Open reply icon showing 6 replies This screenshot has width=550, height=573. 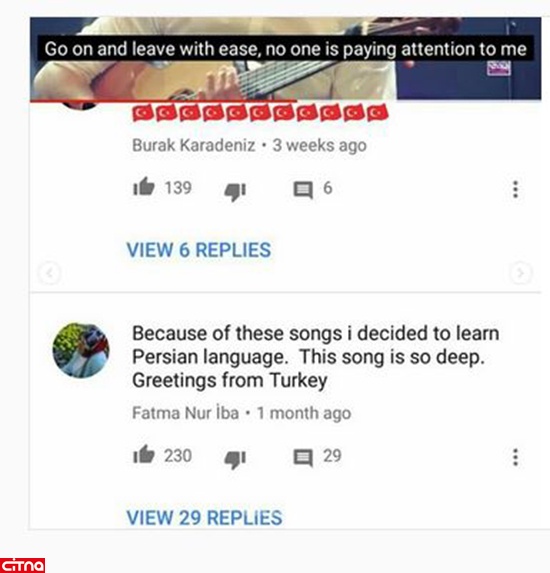303,190
